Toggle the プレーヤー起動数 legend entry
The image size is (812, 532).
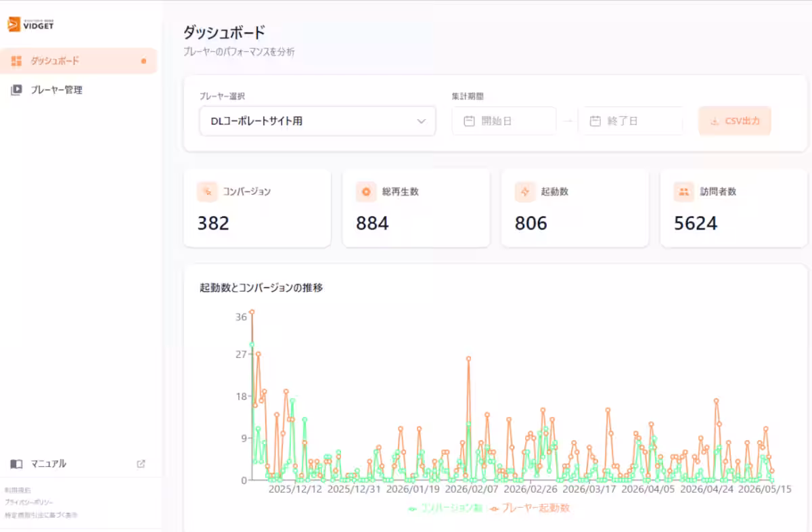(x=529, y=508)
